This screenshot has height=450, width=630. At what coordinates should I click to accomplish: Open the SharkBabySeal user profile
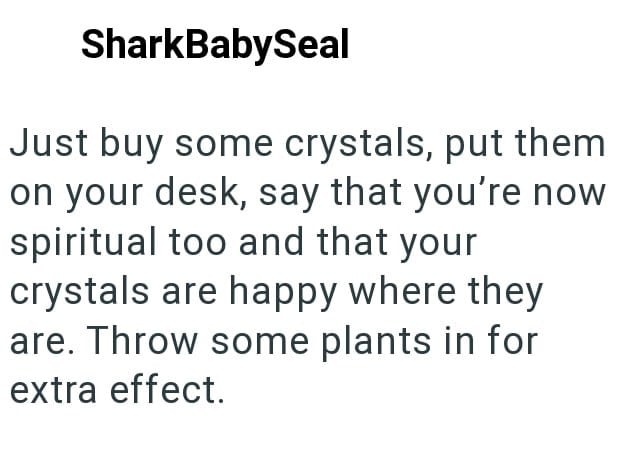tap(214, 44)
